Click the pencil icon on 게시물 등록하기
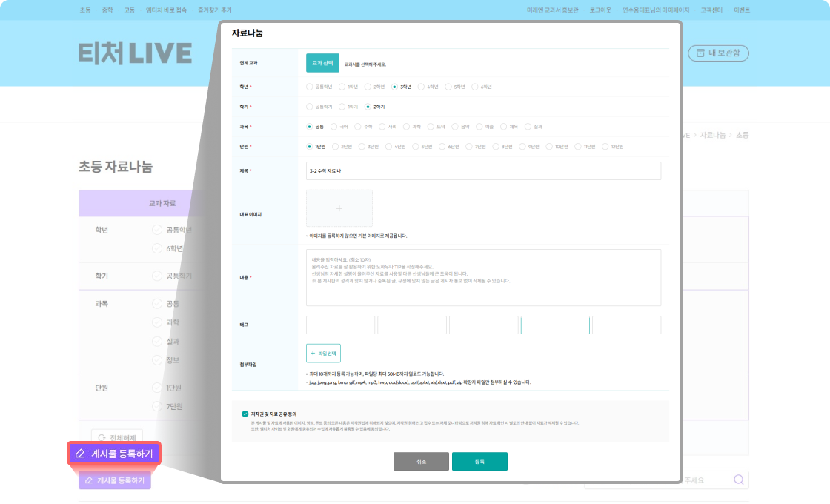830x504 pixels. point(80,453)
